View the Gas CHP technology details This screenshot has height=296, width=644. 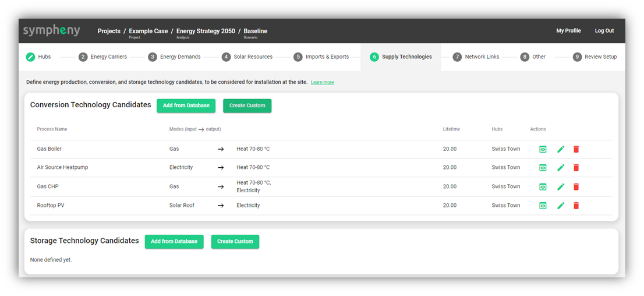pyautogui.click(x=543, y=187)
